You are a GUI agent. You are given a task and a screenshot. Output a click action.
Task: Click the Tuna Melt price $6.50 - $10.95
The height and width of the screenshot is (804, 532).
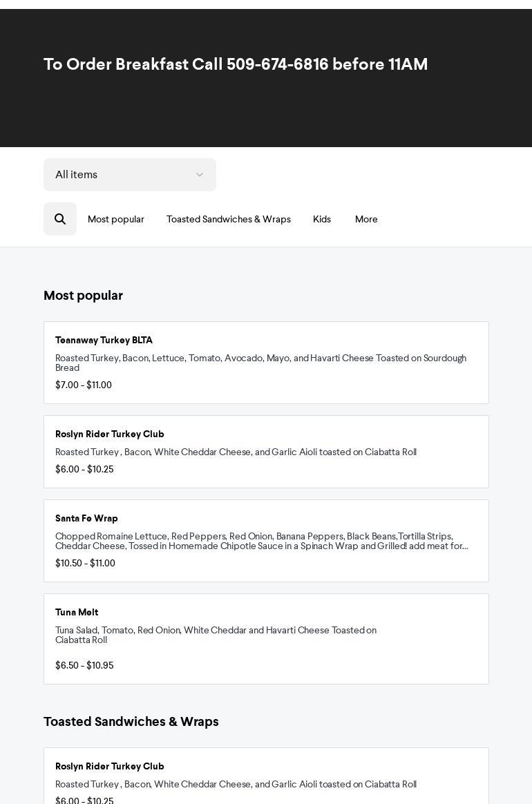85,666
